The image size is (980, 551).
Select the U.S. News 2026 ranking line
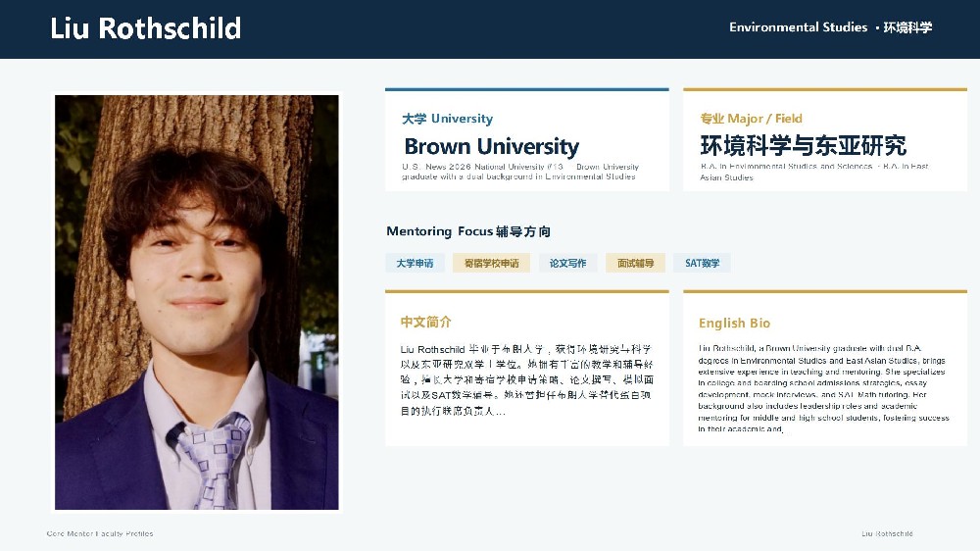520,172
